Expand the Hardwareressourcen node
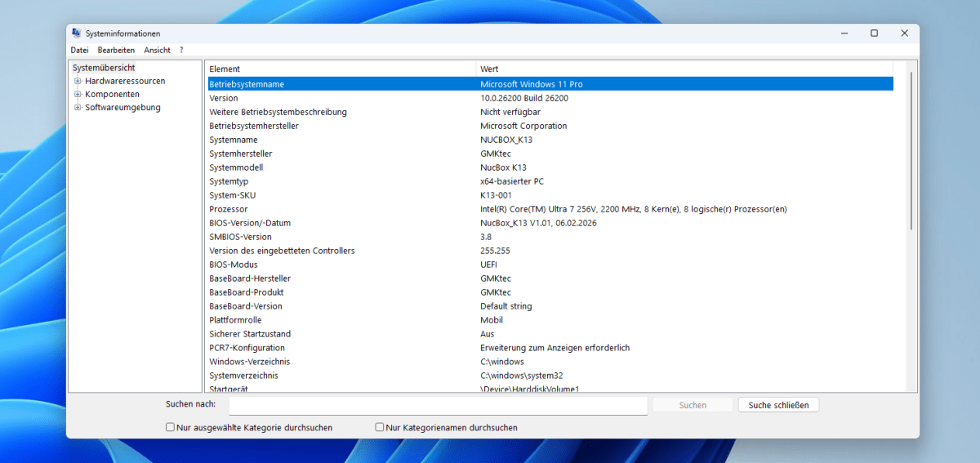The image size is (980, 463). (x=78, y=81)
